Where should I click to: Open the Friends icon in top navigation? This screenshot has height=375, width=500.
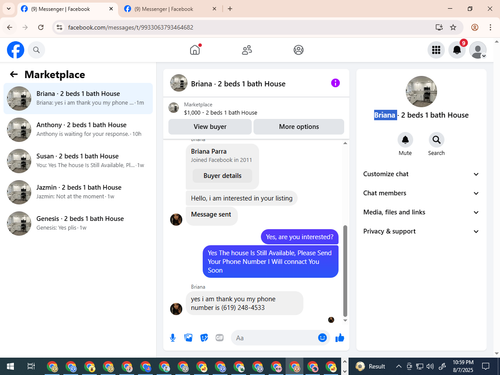(x=247, y=50)
